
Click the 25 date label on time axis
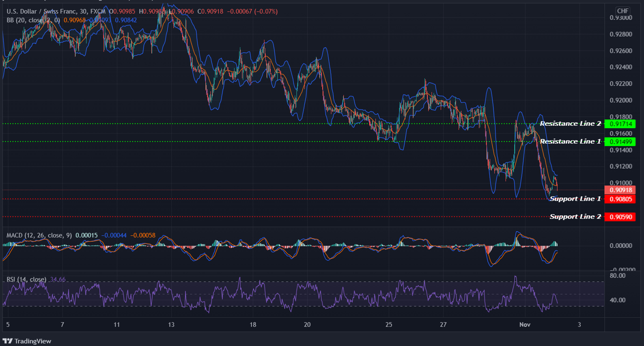pos(389,325)
